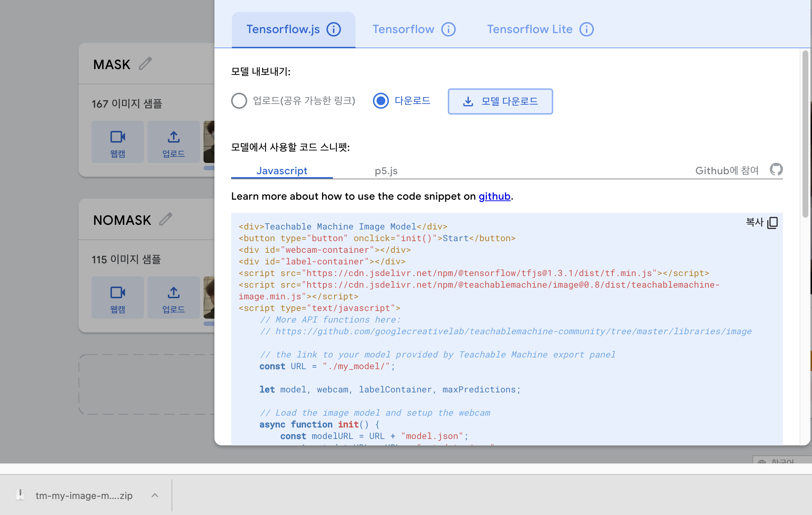Click the GitHub octocat icon
This screenshot has height=515, width=812.
[776, 169]
